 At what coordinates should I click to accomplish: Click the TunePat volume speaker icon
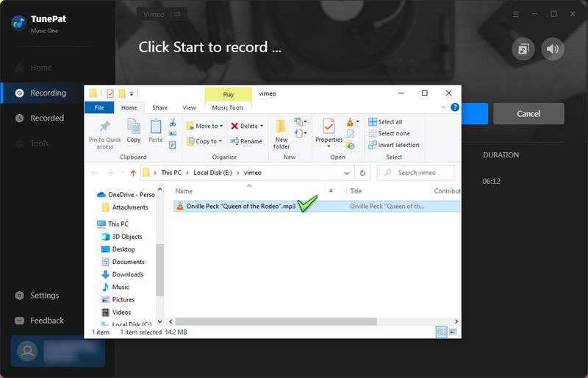[x=553, y=49]
